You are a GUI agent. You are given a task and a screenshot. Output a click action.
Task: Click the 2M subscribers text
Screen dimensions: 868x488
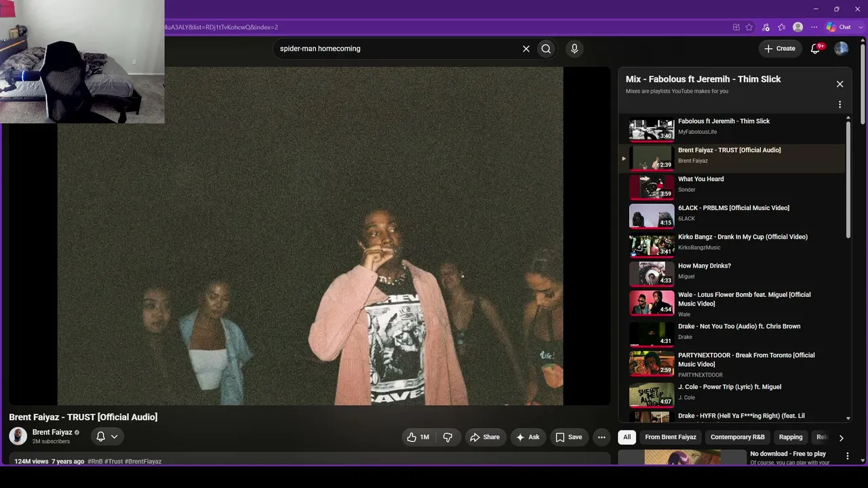[51, 442]
